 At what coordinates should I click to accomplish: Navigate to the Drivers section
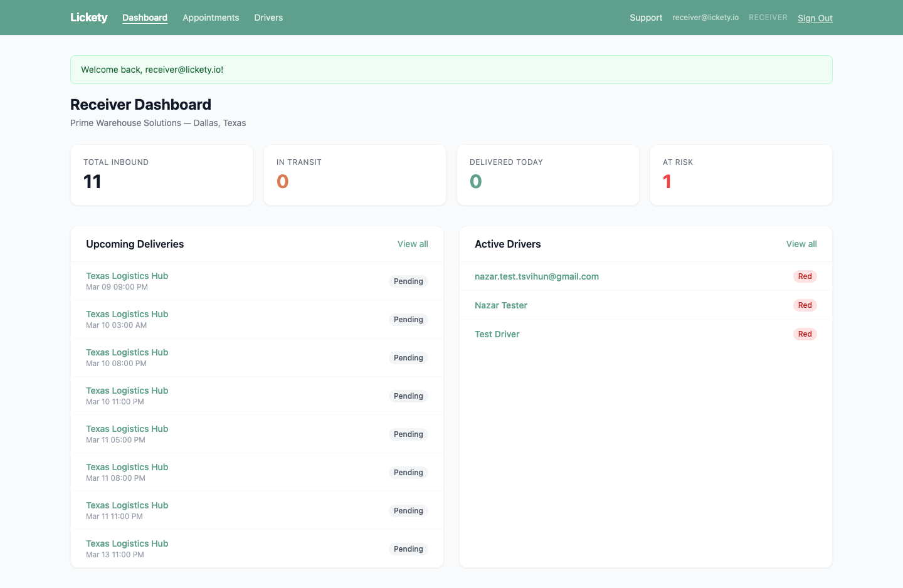pyautogui.click(x=268, y=18)
